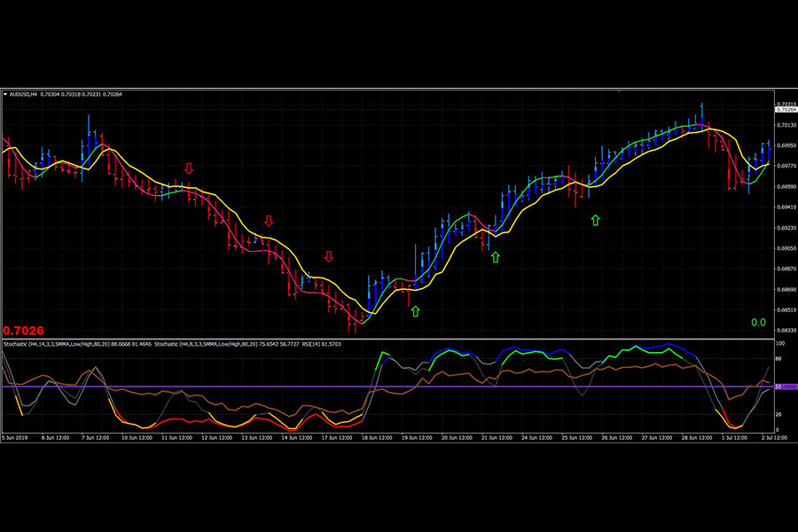The width and height of the screenshot is (798, 532).
Task: Select the green 0.0 spread label
Action: click(758, 322)
